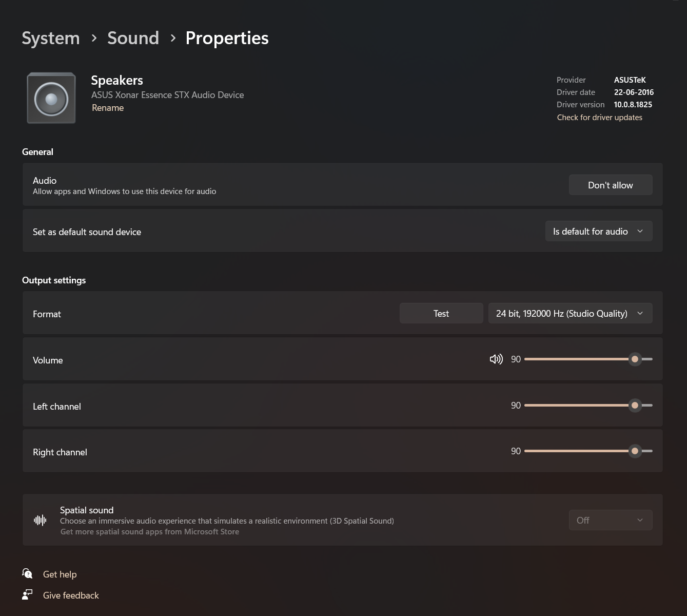Click the speaker volume icon to mute

(x=496, y=359)
